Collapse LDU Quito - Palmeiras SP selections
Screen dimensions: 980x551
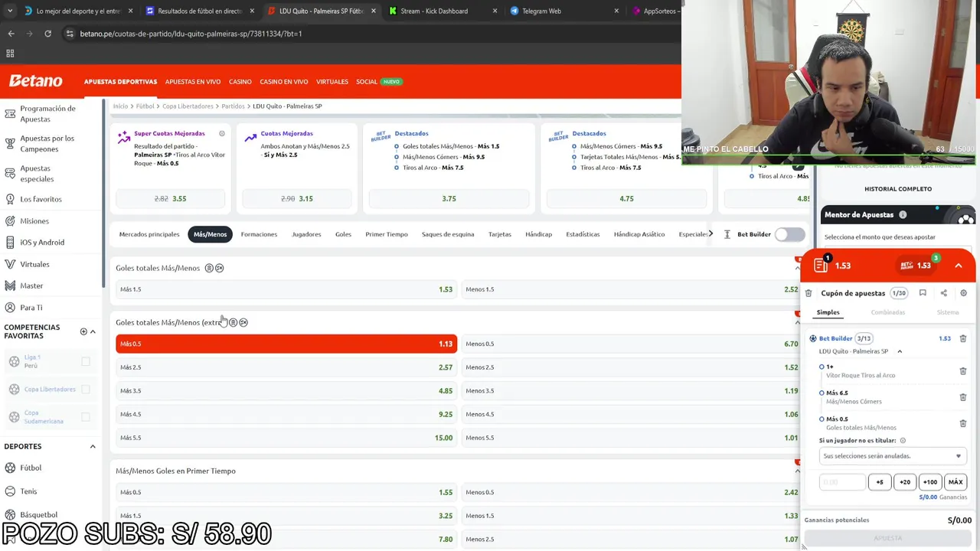(900, 351)
